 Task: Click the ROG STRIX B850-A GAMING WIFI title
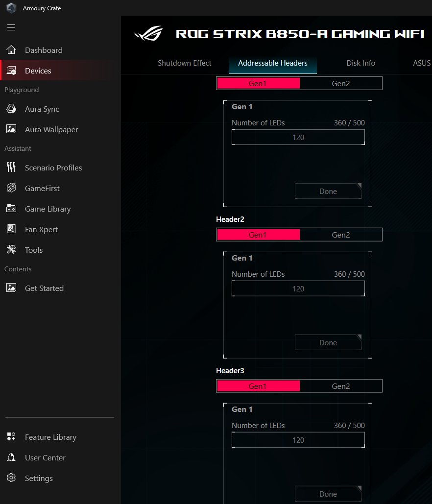coord(300,34)
